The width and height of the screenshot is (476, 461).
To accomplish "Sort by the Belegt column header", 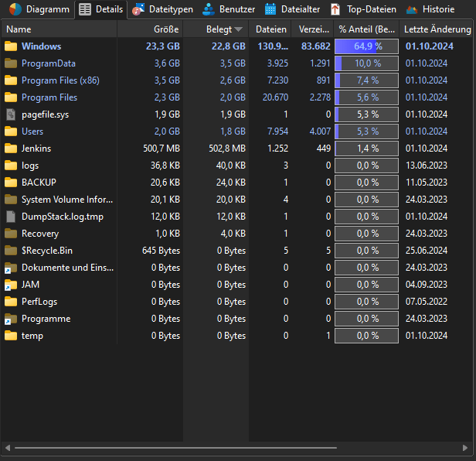I will [x=216, y=29].
